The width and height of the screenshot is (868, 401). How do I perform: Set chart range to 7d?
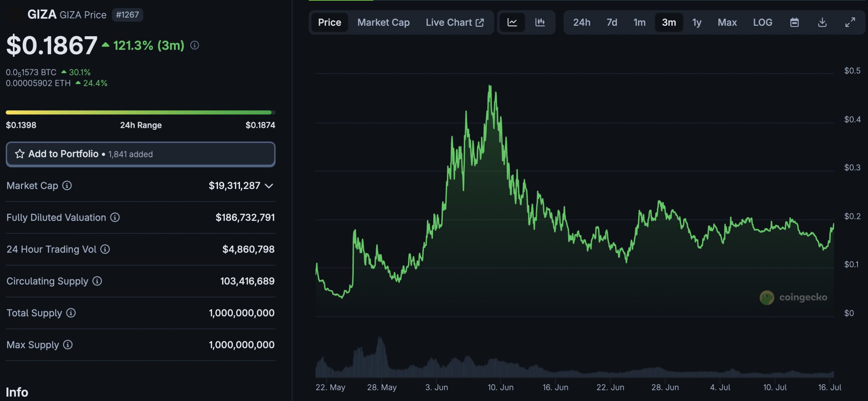[x=612, y=22]
